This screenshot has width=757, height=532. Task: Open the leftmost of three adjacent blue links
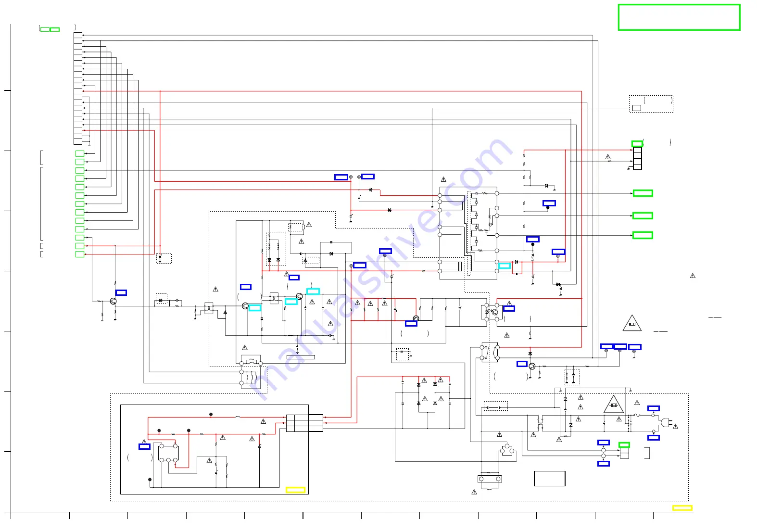(607, 346)
